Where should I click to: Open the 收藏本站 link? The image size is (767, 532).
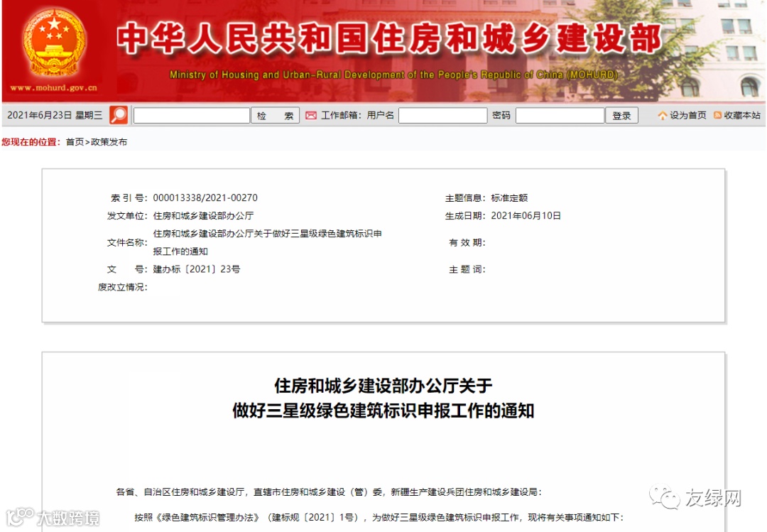742,116
